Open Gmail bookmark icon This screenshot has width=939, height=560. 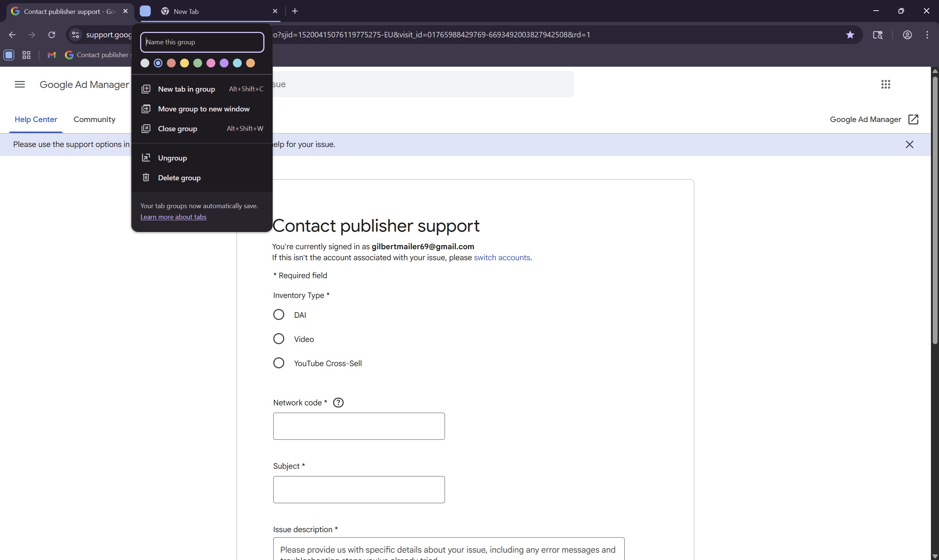52,55
